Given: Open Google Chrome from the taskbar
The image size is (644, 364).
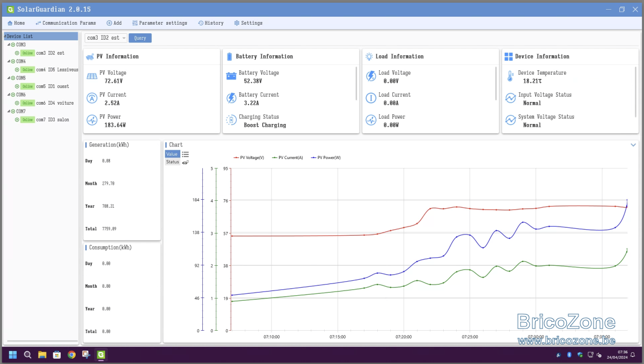Looking at the screenshot, I should tap(71, 354).
